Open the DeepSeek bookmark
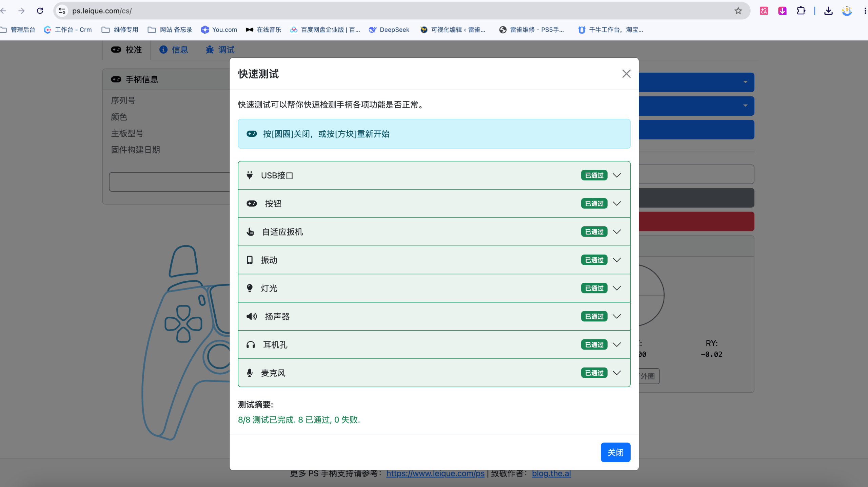The width and height of the screenshot is (868, 487). [x=389, y=30]
